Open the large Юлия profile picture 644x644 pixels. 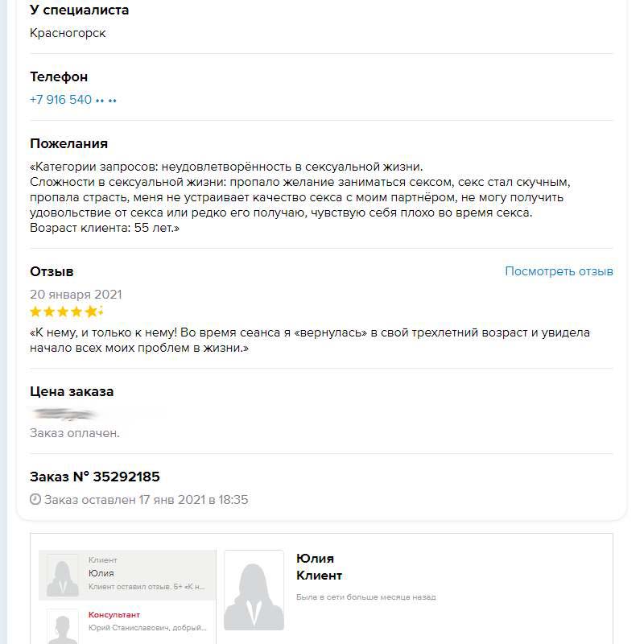point(254,590)
